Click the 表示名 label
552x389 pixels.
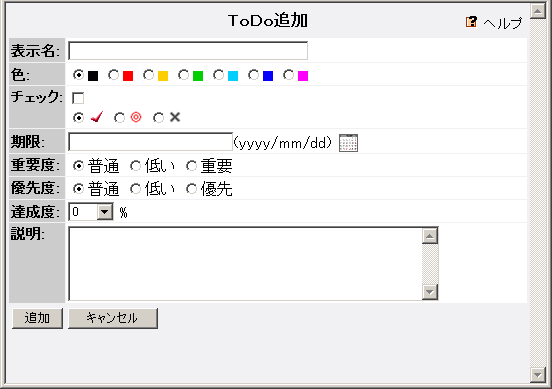click(x=35, y=51)
